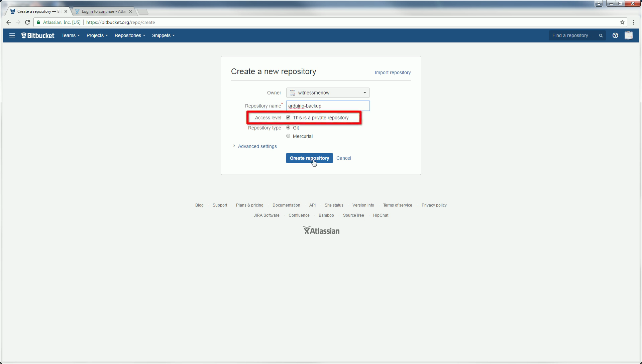Open the Repositories dropdown menu

tap(130, 35)
